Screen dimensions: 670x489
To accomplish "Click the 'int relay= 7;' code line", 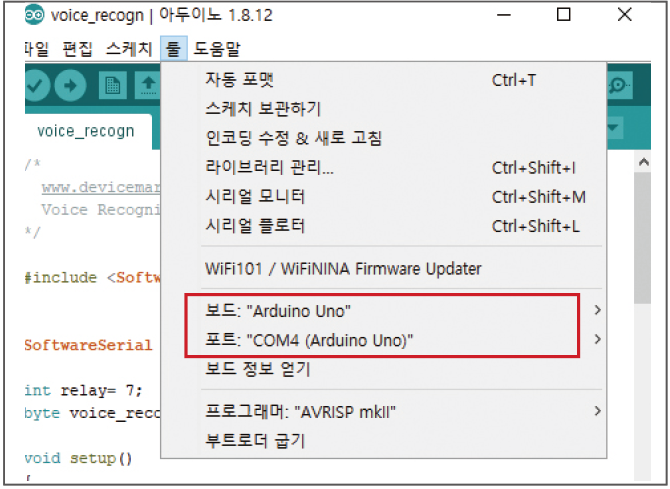I will [x=83, y=390].
